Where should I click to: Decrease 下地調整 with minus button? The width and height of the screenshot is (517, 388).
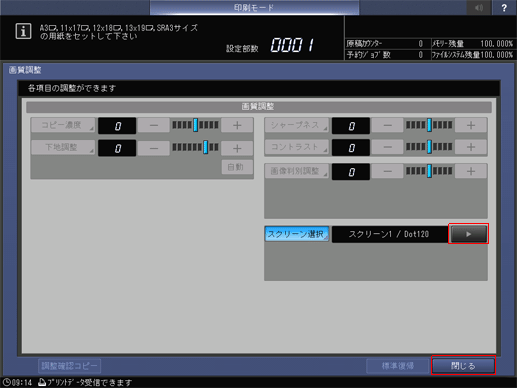[154, 148]
